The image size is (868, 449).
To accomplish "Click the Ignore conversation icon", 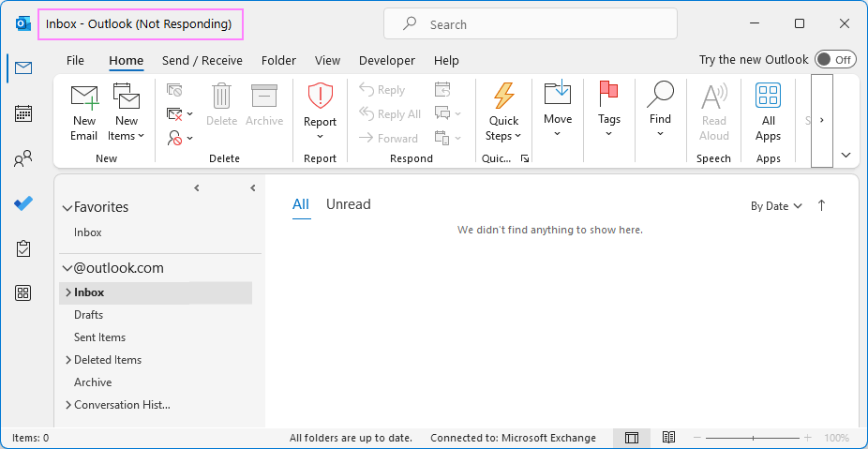I will (174, 90).
